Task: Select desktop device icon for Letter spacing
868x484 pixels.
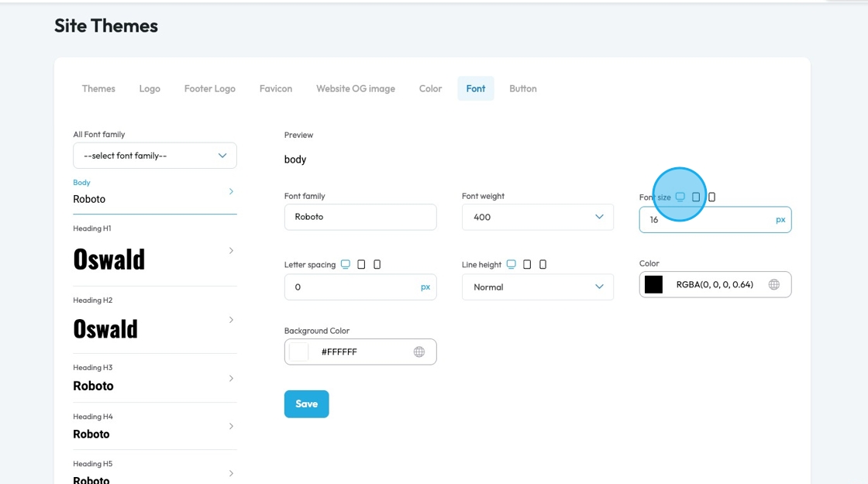Action: [346, 264]
